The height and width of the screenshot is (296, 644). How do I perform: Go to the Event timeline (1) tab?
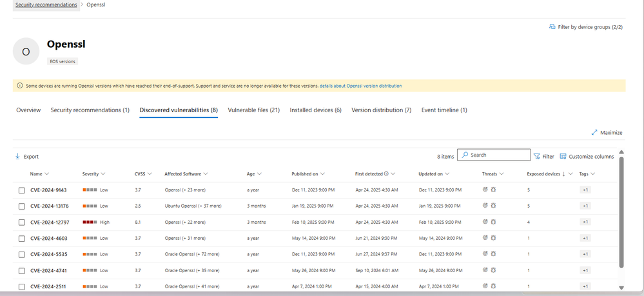point(444,110)
